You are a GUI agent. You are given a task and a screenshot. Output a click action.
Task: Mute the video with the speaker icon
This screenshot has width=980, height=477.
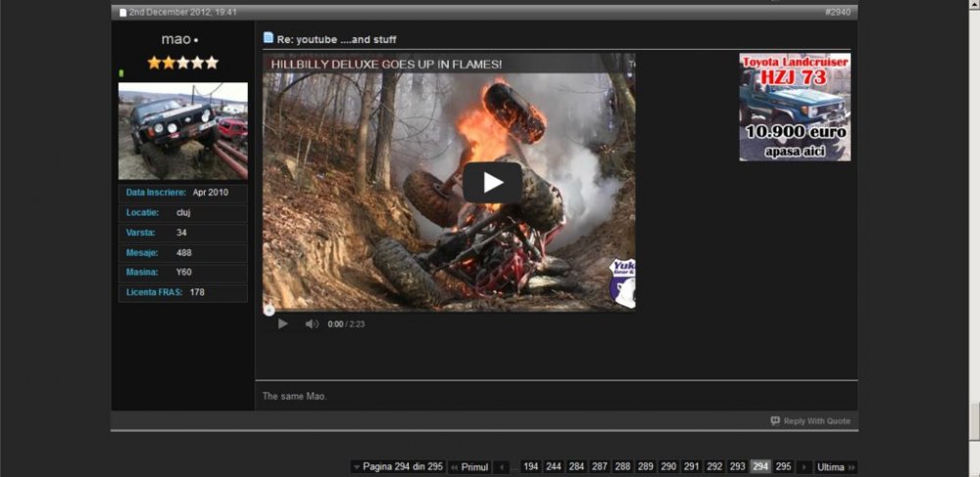312,324
